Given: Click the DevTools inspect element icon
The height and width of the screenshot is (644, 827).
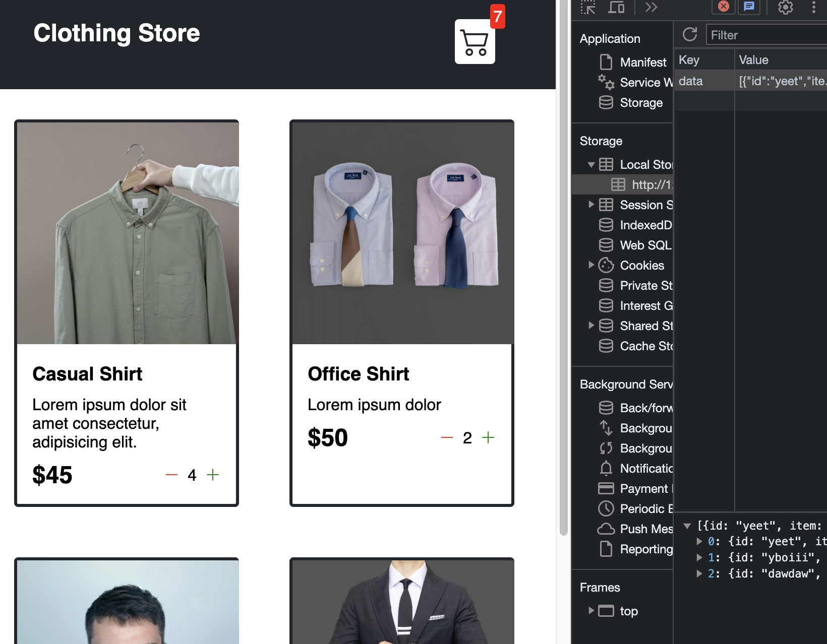Looking at the screenshot, I should coord(588,8).
